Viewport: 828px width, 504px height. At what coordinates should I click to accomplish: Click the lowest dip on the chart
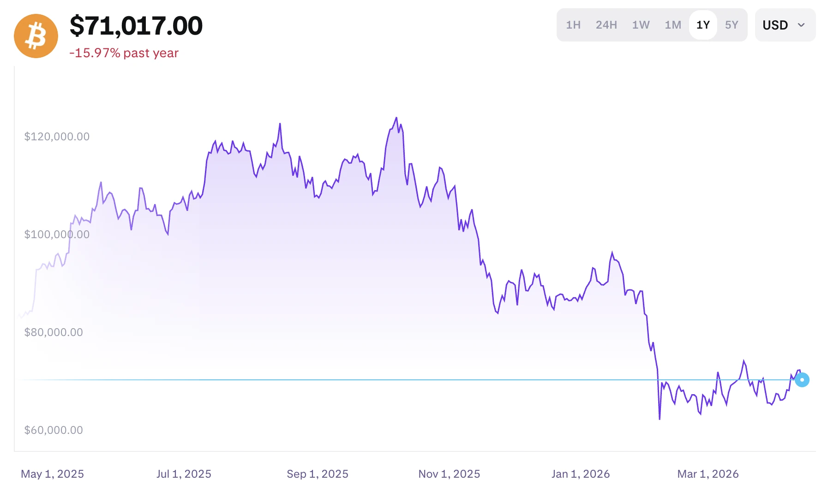660,419
